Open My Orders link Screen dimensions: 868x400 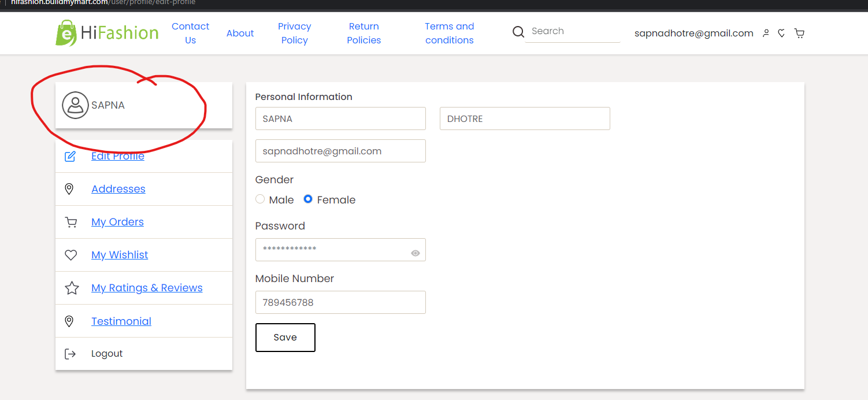click(x=117, y=222)
